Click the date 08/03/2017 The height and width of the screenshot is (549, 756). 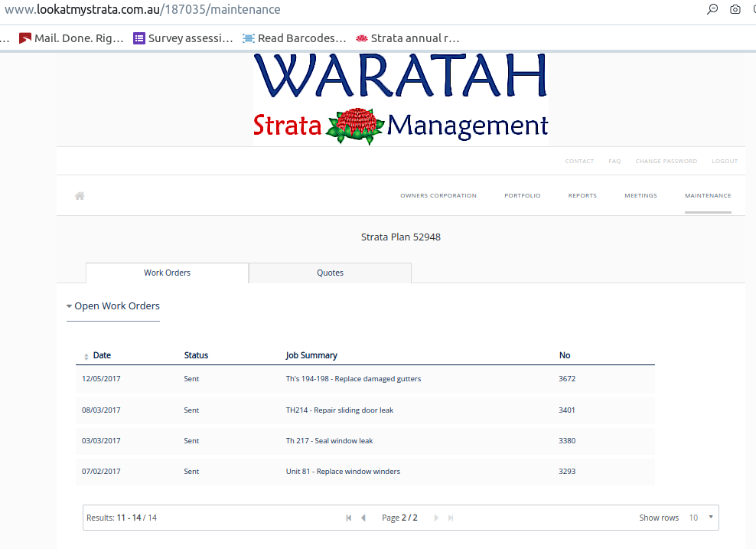tap(101, 410)
